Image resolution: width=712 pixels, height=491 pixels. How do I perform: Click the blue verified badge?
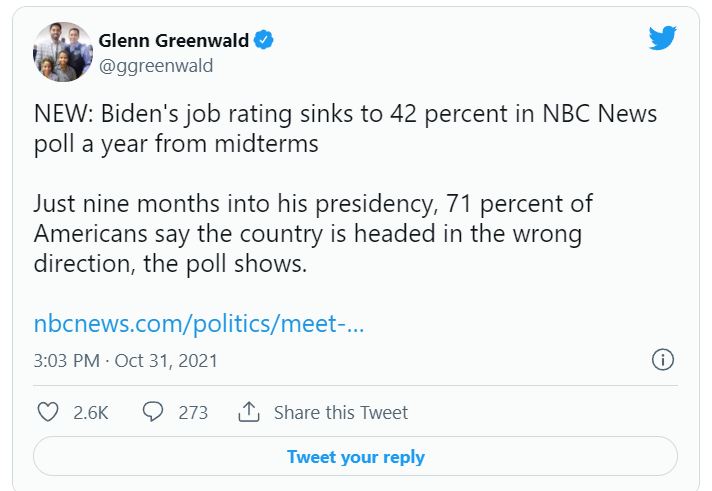(x=265, y=40)
